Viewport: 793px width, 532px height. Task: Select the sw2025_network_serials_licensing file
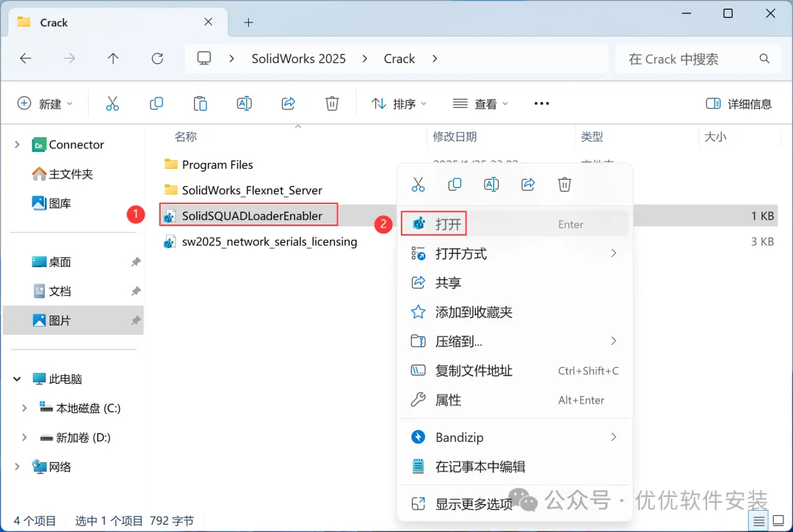coord(261,241)
